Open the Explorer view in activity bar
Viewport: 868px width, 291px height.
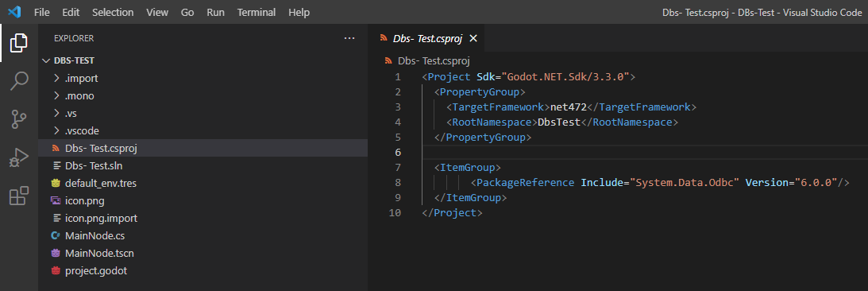(x=19, y=43)
